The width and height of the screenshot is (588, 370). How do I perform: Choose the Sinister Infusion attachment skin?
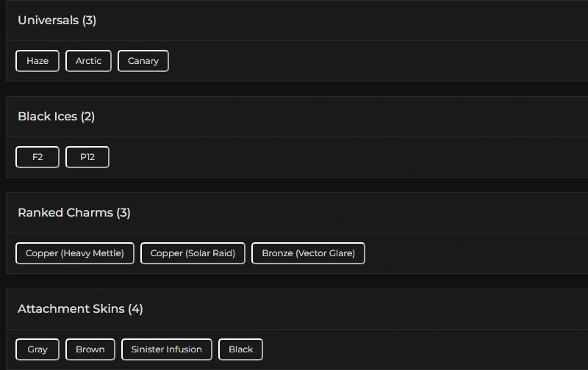pyautogui.click(x=167, y=349)
